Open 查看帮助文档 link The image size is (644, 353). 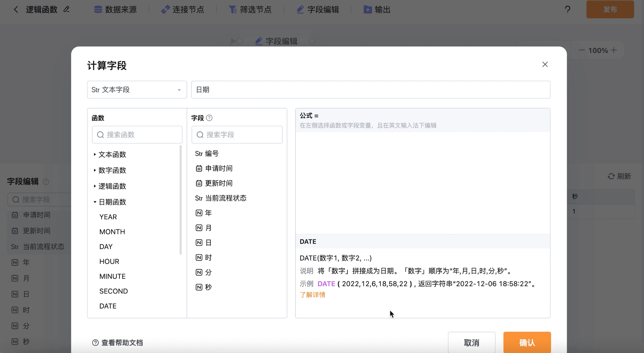[x=117, y=343]
